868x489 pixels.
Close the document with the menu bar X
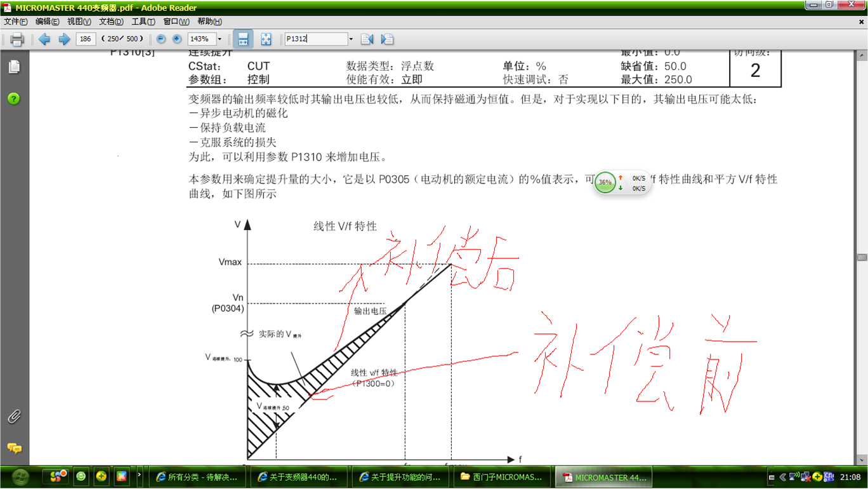tap(862, 22)
